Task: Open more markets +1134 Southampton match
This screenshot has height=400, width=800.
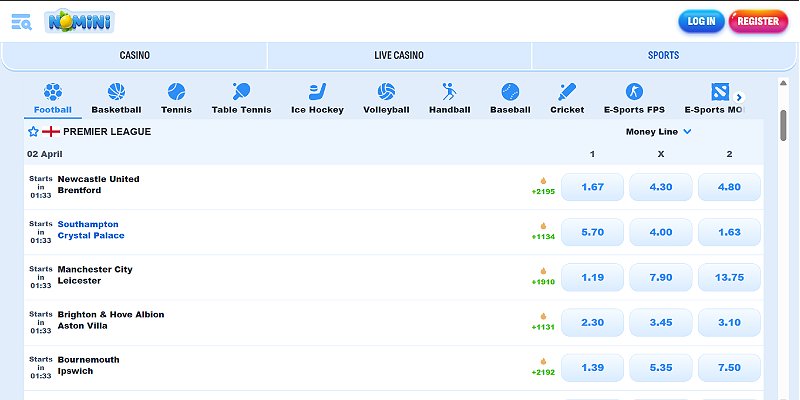Action: point(543,237)
